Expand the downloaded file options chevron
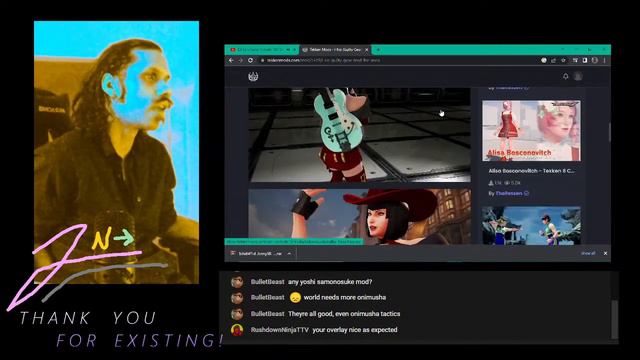Viewport: 640px width, 360px height. (x=289, y=253)
